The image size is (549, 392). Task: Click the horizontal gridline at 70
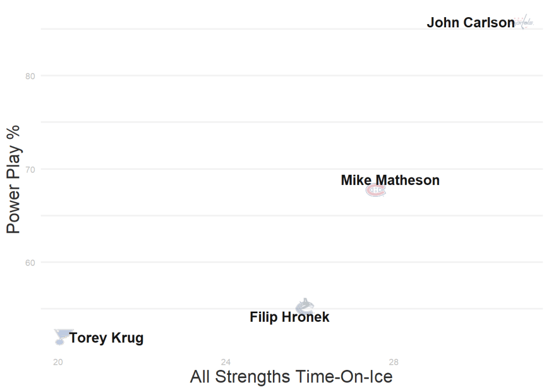214,169
